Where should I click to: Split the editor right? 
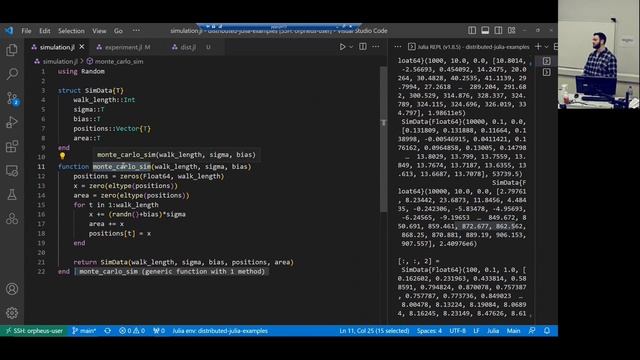(362, 47)
